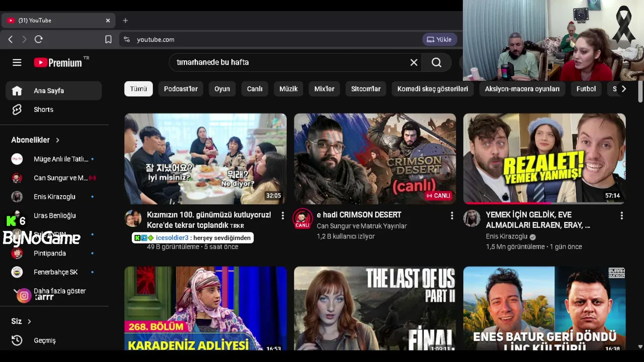Clear the search box text
Image resolution: width=644 pixels, height=362 pixels.
click(x=414, y=62)
